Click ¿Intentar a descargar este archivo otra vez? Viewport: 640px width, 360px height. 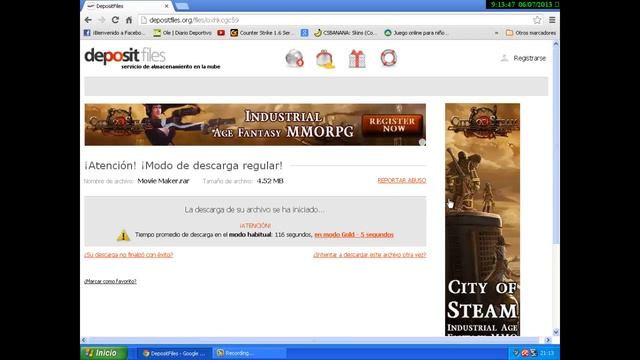click(369, 255)
